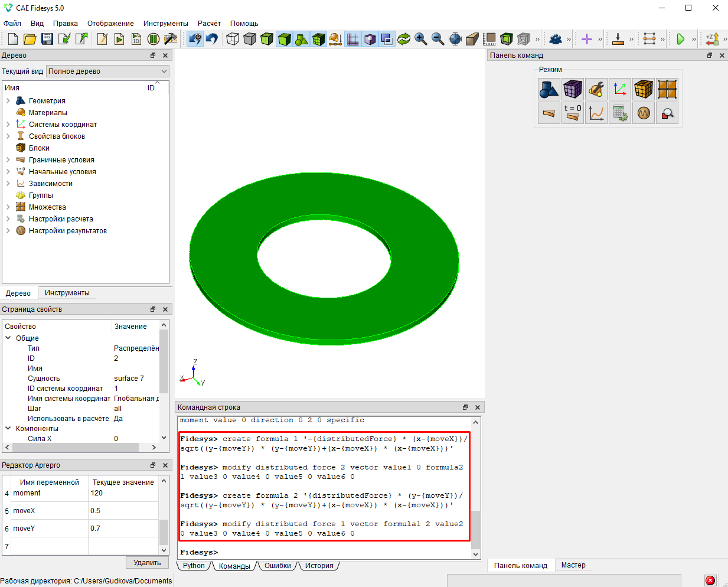Select the wireframe cube display icon

(233, 39)
